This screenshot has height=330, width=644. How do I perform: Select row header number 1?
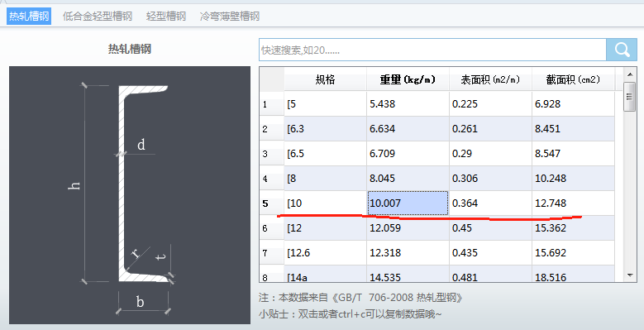[x=271, y=104]
